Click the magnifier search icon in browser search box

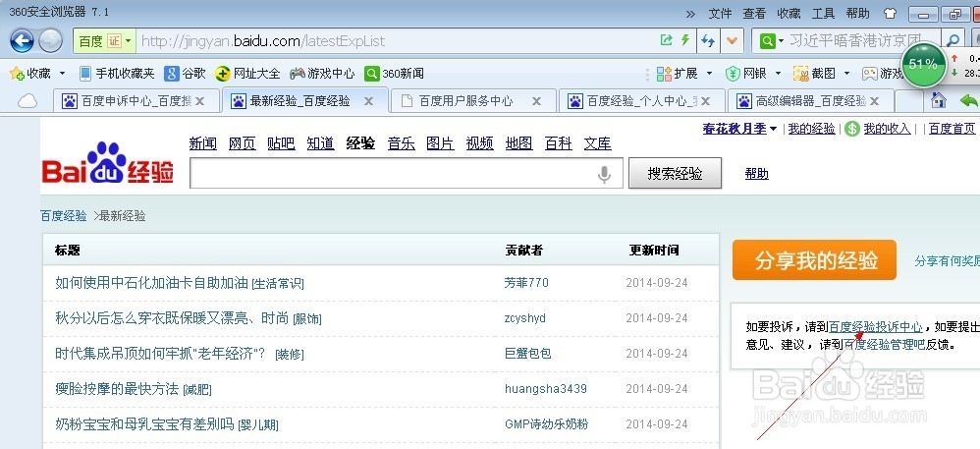953,41
